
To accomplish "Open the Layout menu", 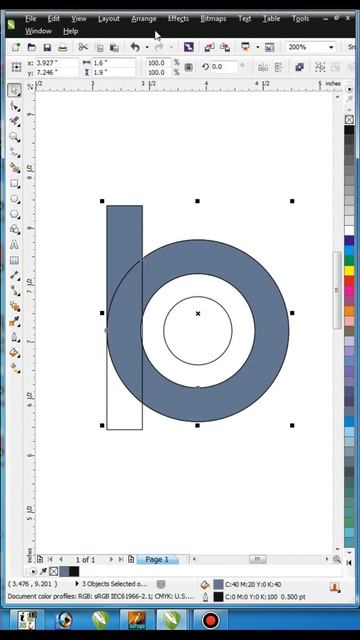I will click(x=109, y=19).
